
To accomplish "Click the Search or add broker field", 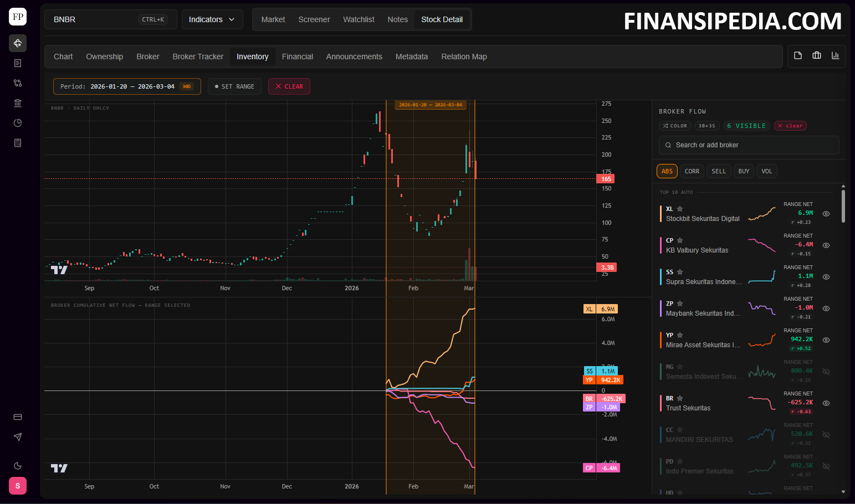I will 749,145.
